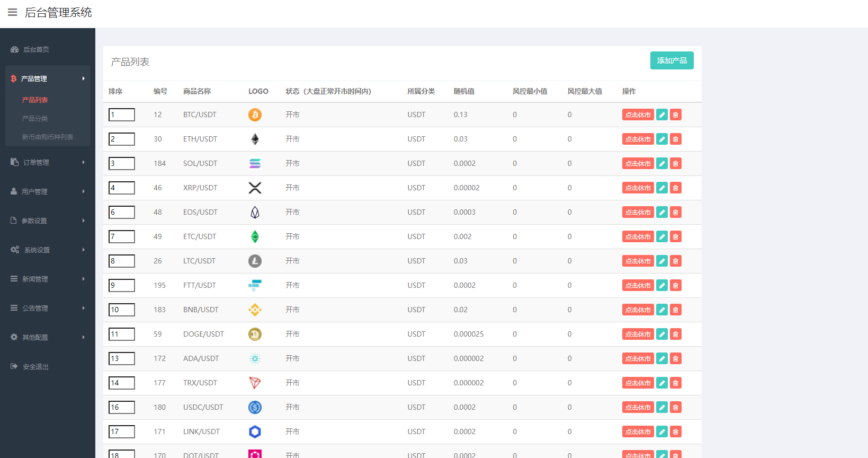Open 产品分类 submenu item
The height and width of the screenshot is (458, 868).
(35, 118)
